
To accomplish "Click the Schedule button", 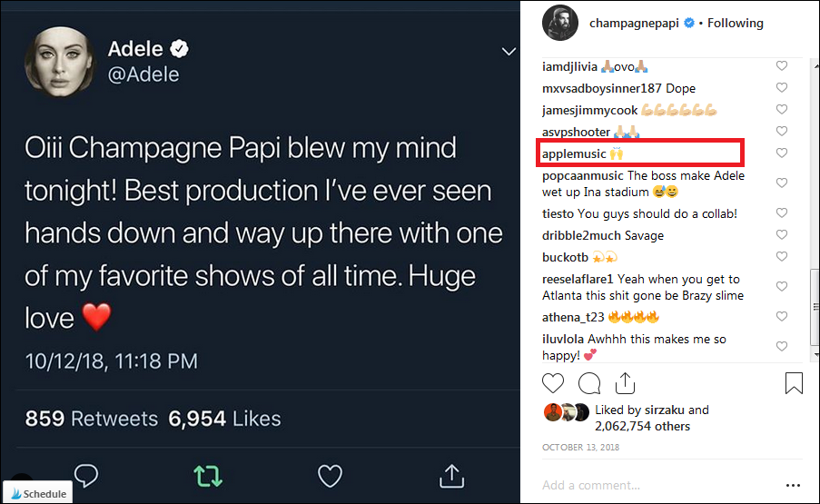I will tap(37, 493).
